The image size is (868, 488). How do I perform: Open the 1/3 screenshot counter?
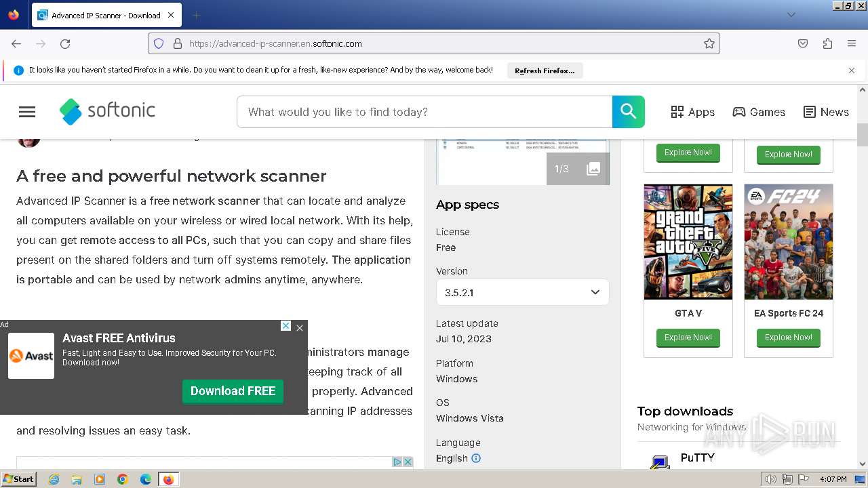pos(561,169)
